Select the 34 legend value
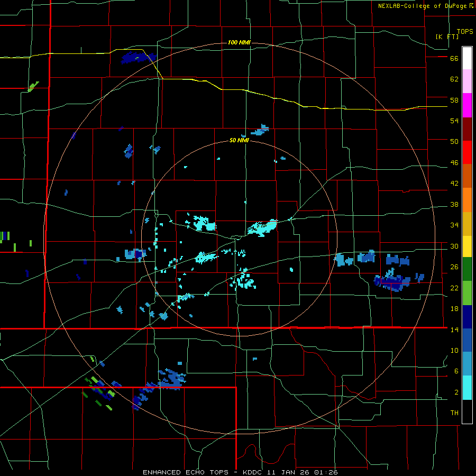Screen dimensions: 476x476 454,225
